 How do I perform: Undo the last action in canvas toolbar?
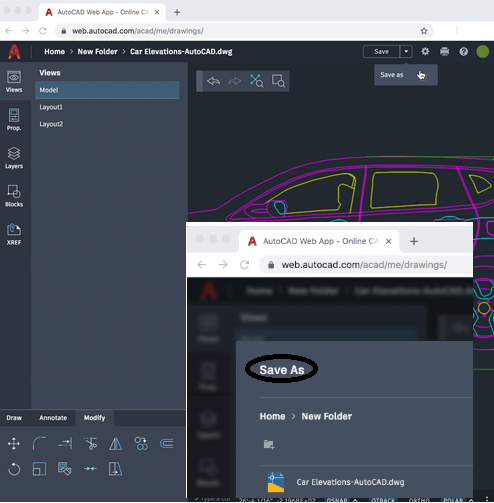[x=213, y=81]
